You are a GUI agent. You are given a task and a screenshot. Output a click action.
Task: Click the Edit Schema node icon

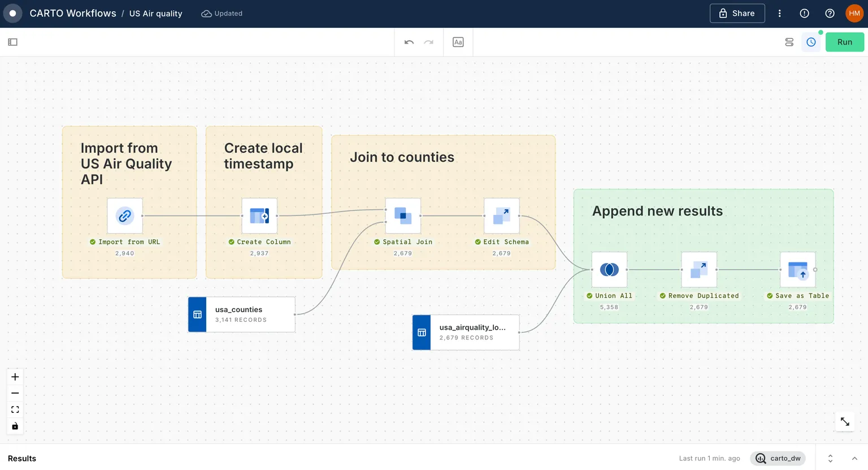501,215
